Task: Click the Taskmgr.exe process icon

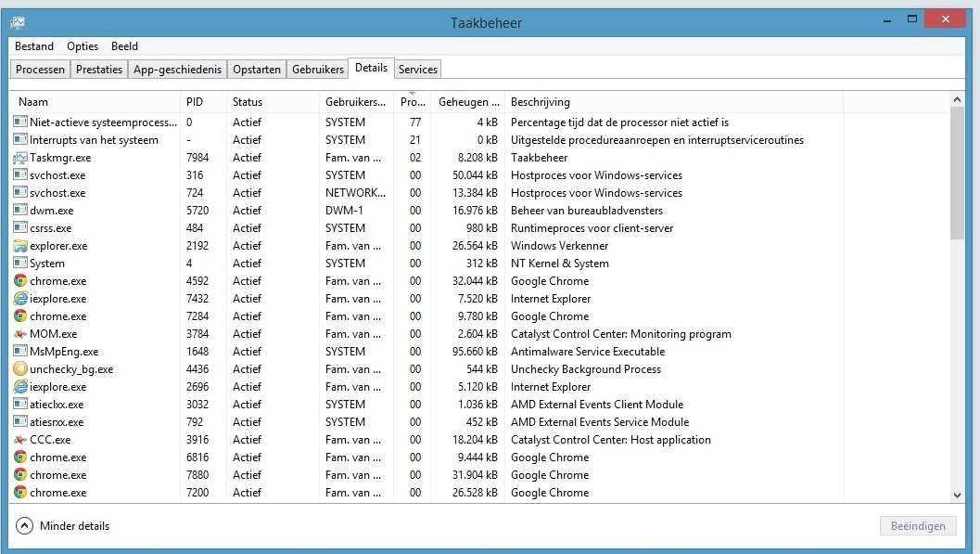Action: pos(20,158)
